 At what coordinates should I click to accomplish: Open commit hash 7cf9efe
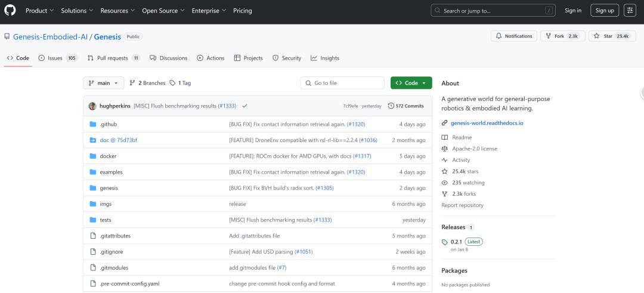[351, 106]
